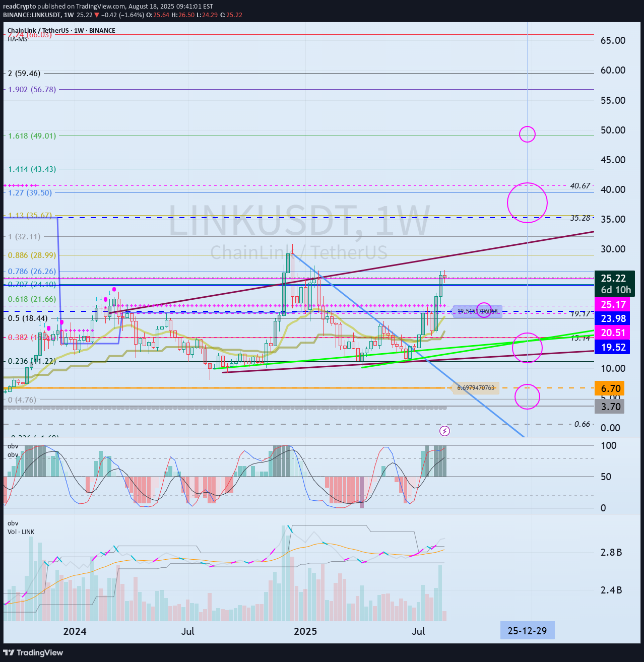
Task: Select the pink circle around the 6.70 dashed line
Action: point(527,396)
